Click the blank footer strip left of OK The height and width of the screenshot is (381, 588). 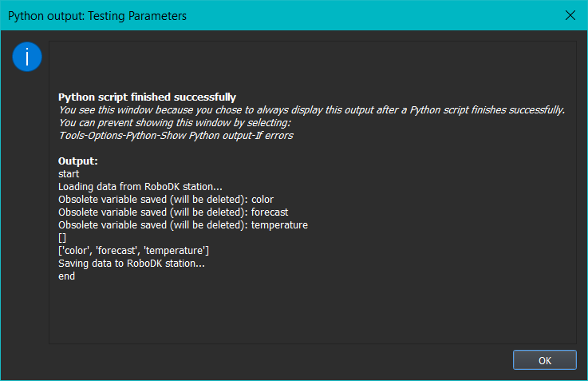pos(255,360)
